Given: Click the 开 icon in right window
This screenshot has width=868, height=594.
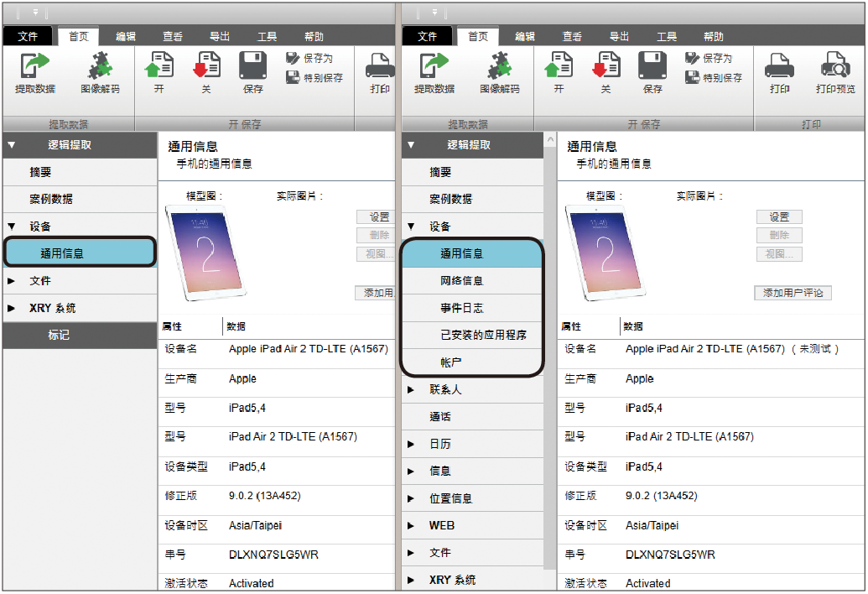Looking at the screenshot, I should click(x=559, y=65).
